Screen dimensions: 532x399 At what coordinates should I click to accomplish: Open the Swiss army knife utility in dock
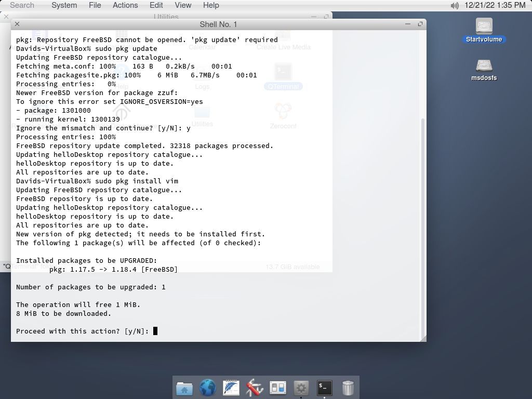tap(255, 388)
